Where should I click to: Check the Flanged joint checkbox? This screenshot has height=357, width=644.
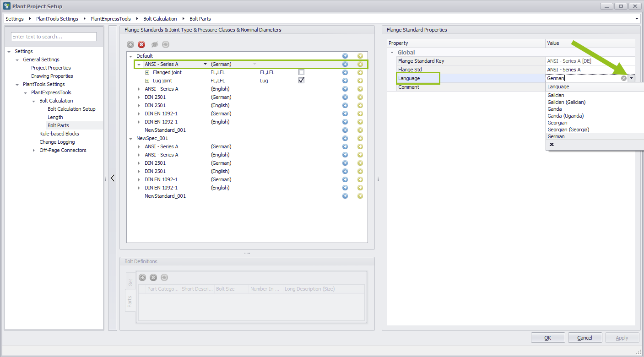tap(301, 72)
